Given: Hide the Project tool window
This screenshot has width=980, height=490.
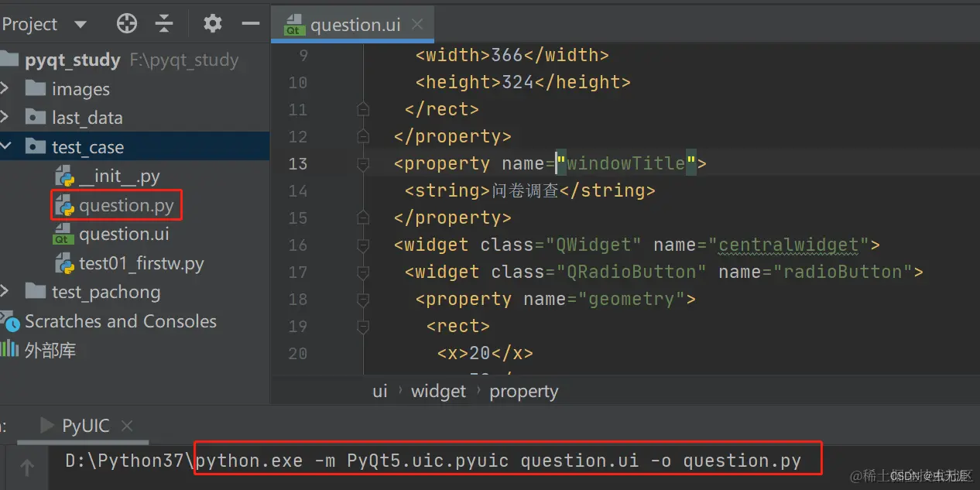Looking at the screenshot, I should 250,24.
